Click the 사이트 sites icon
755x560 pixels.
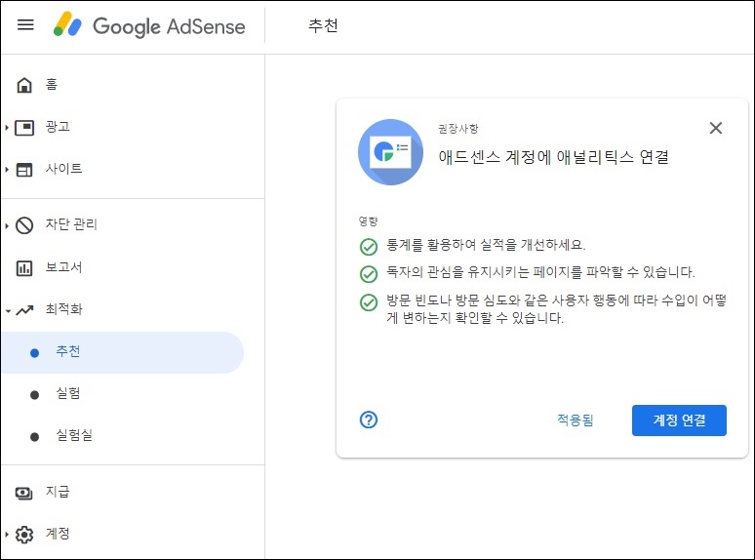pos(24,170)
